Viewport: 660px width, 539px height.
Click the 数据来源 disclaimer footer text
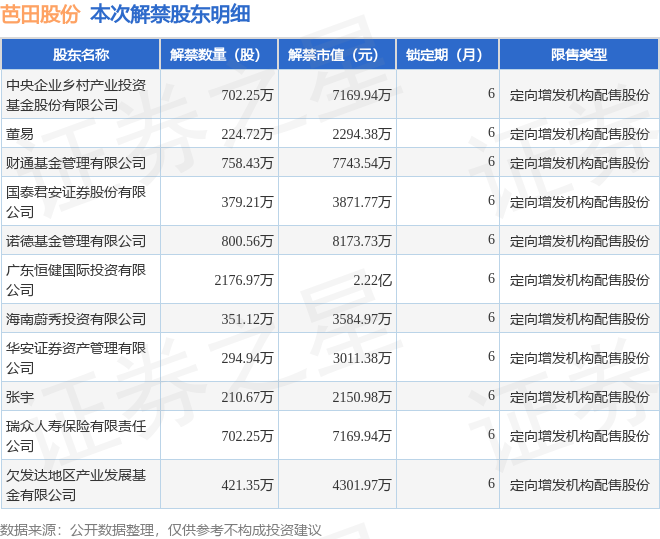[161, 530]
